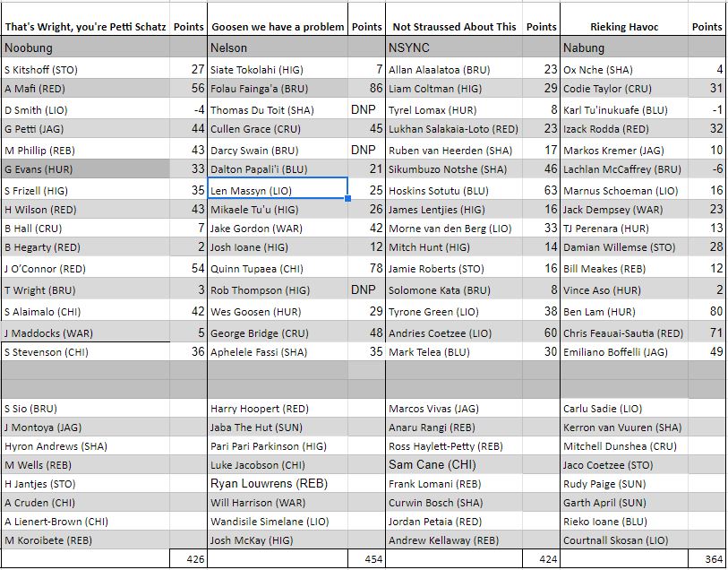Click the Ryan Louwrens (REB) cell
The height and width of the screenshot is (570, 728).
278,483
